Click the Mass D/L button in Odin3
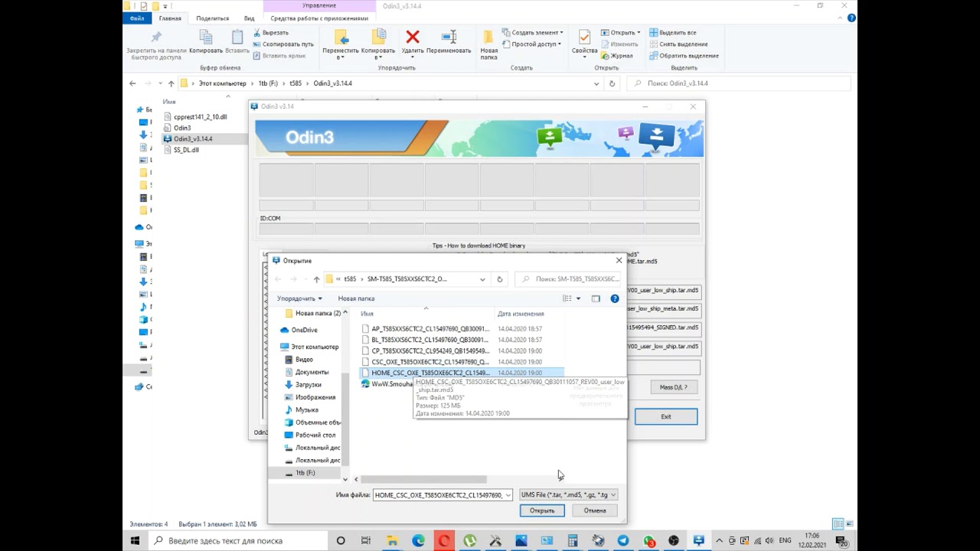980x551 pixels. pos(673,387)
